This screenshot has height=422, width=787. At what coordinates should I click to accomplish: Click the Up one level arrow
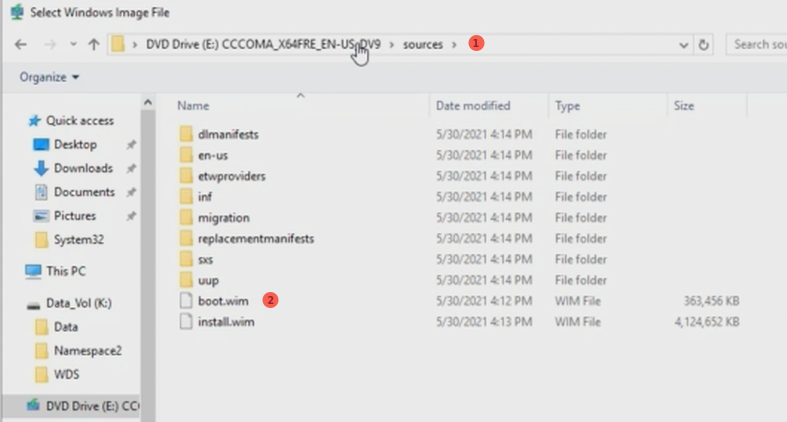coord(94,45)
